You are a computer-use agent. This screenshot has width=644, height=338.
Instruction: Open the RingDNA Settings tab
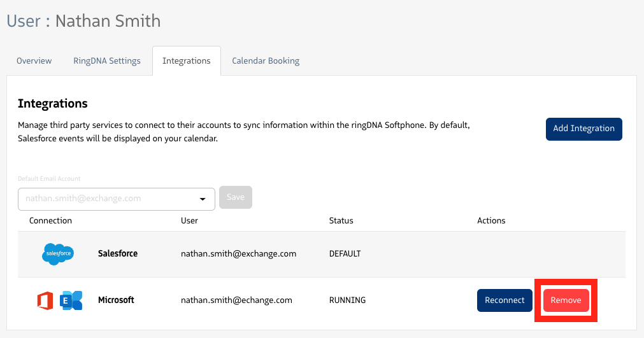coord(107,61)
